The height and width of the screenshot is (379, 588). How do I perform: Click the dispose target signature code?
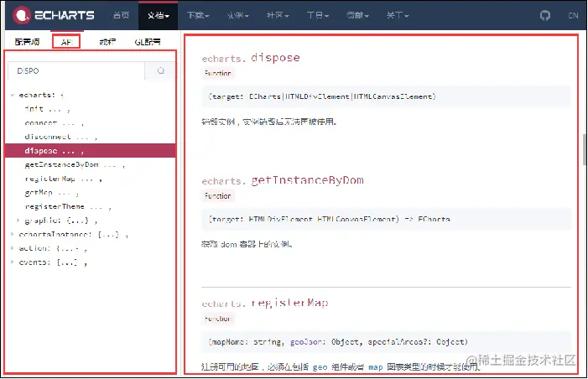322,96
